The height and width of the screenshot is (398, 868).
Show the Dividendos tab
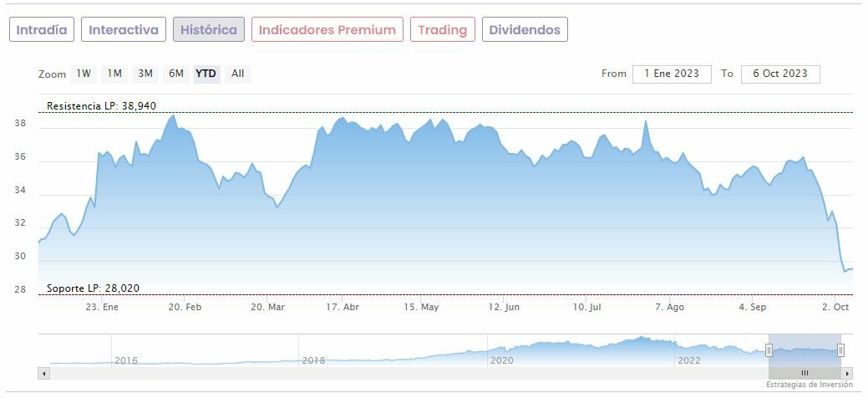click(525, 29)
